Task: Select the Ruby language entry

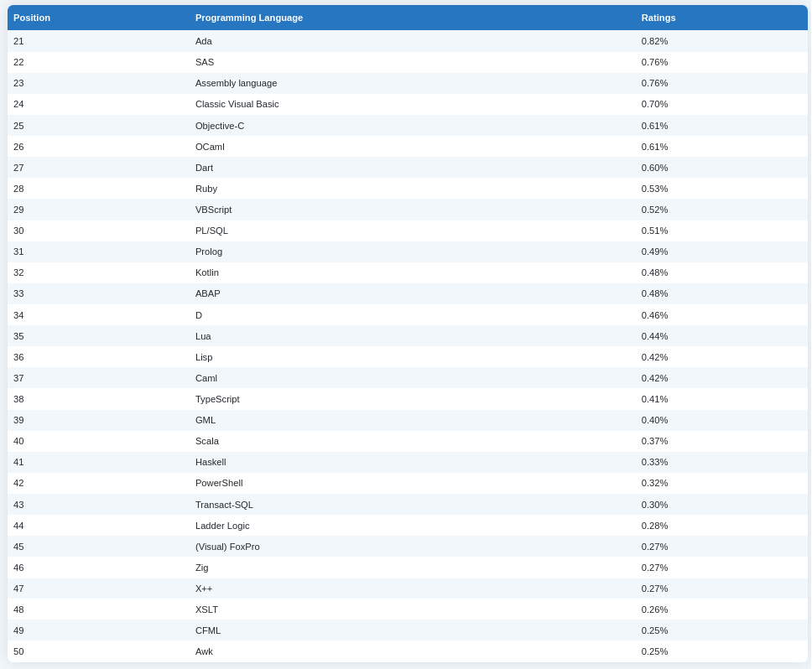Action: pyautogui.click(x=206, y=189)
